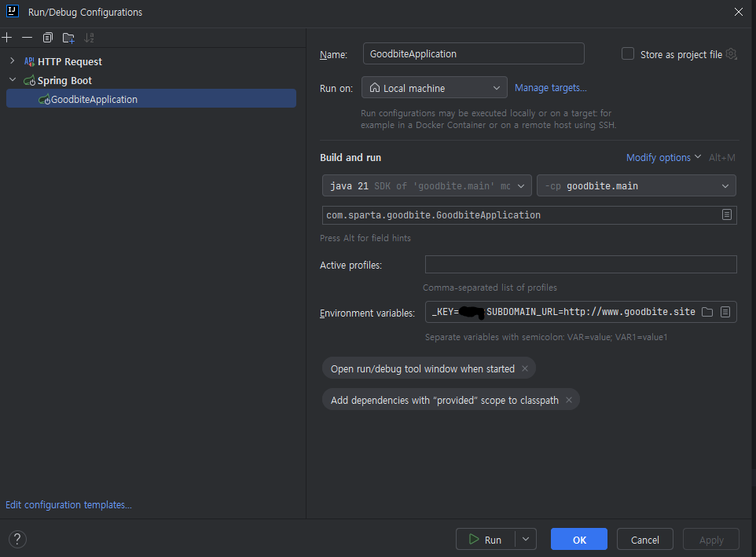This screenshot has height=557, width=756.
Task: Collapse the Spring Boot node
Action: (13, 80)
